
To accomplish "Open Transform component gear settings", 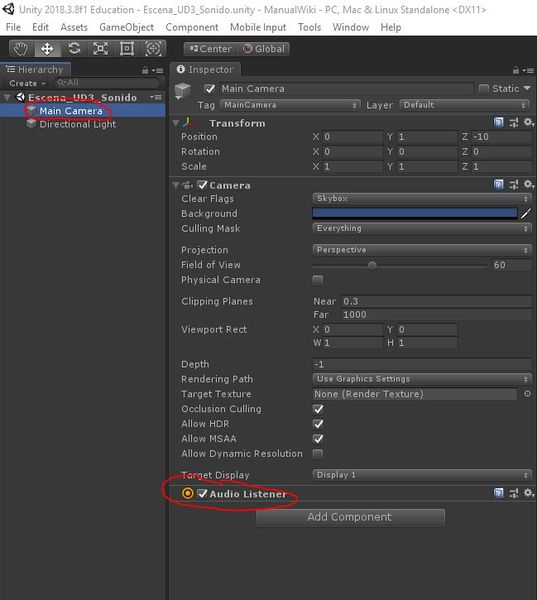I will 529,122.
